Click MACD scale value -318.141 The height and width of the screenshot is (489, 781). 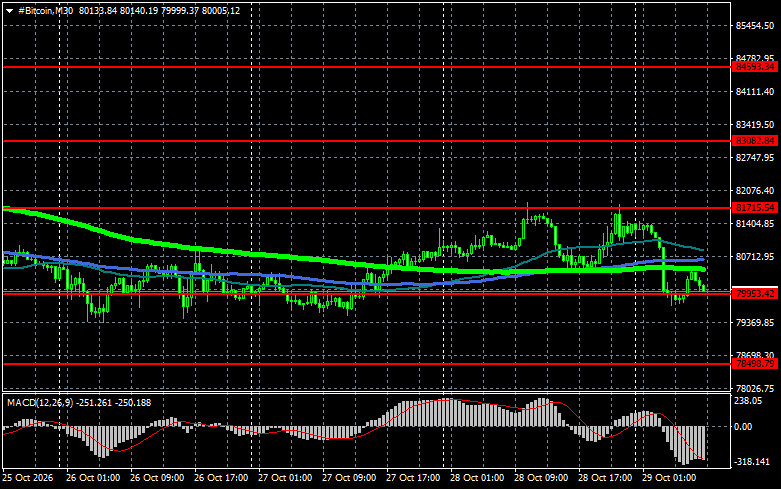(752, 462)
